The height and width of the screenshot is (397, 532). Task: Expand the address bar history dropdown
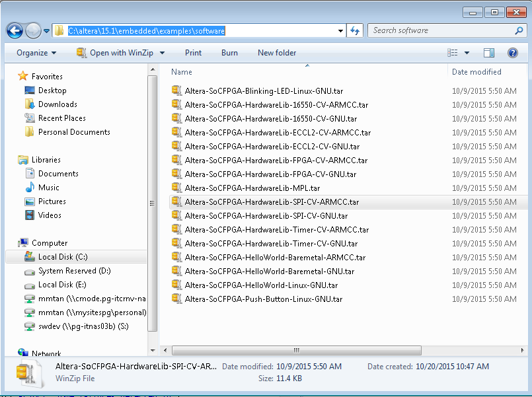click(340, 31)
